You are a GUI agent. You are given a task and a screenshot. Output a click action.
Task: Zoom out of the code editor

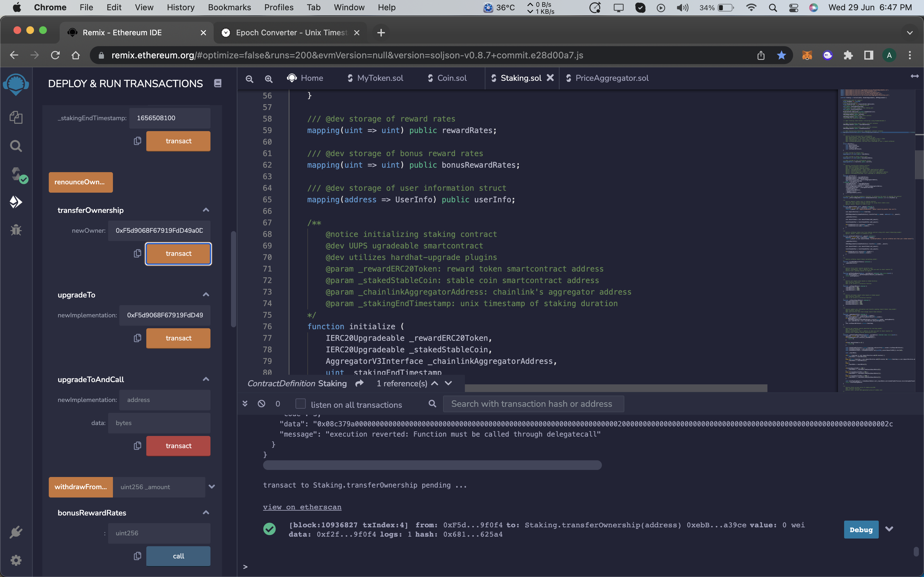point(250,79)
